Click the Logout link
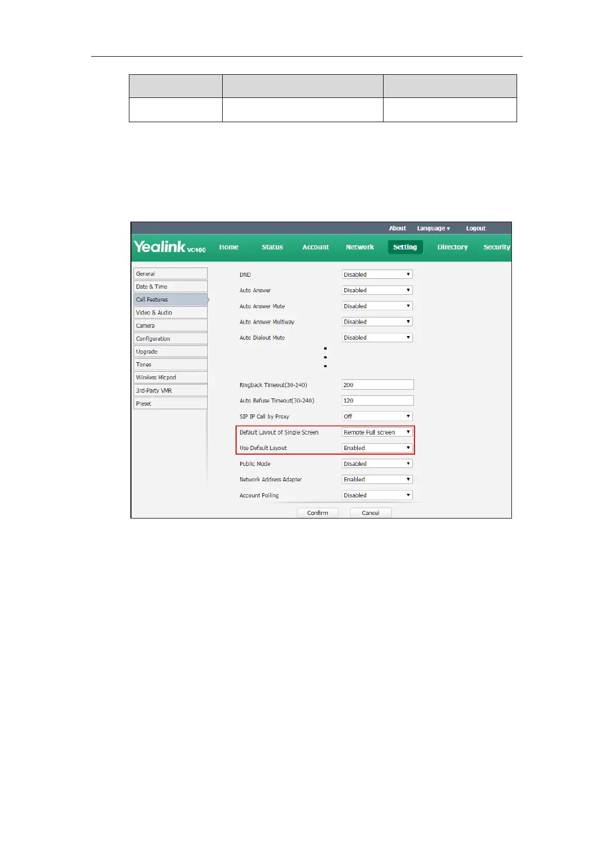 tap(476, 228)
